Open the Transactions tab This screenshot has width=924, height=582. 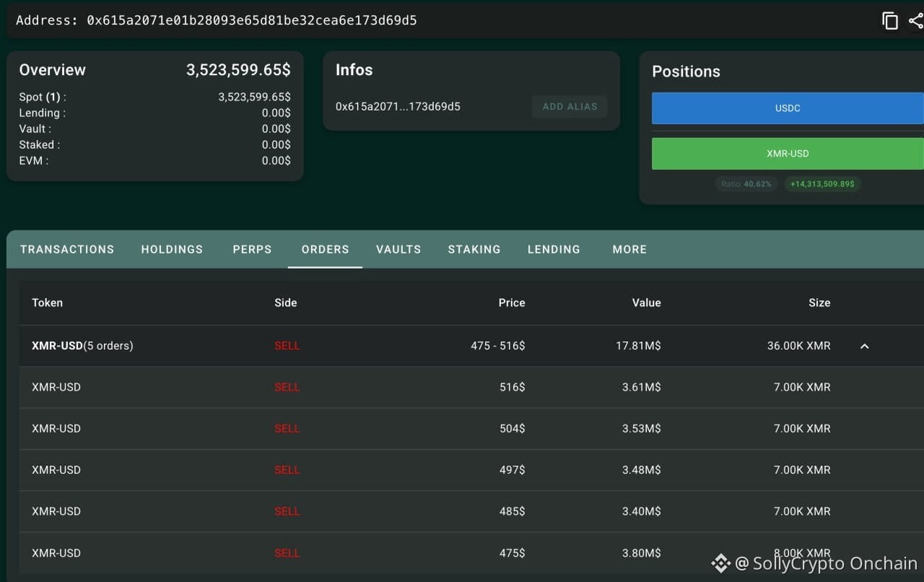67,249
